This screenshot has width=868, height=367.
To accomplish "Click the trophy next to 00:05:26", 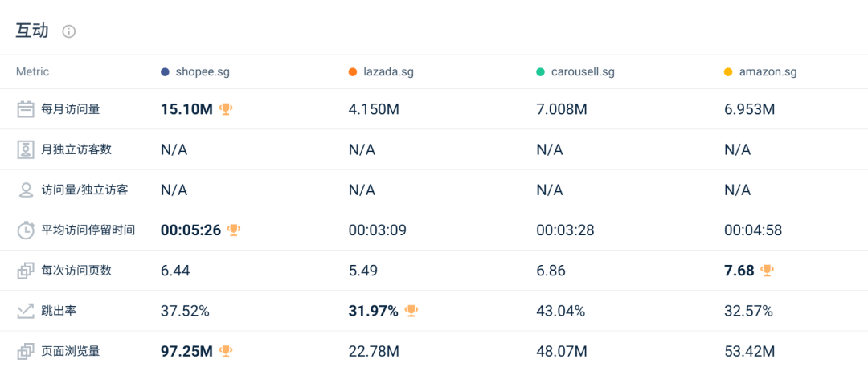I will (234, 230).
